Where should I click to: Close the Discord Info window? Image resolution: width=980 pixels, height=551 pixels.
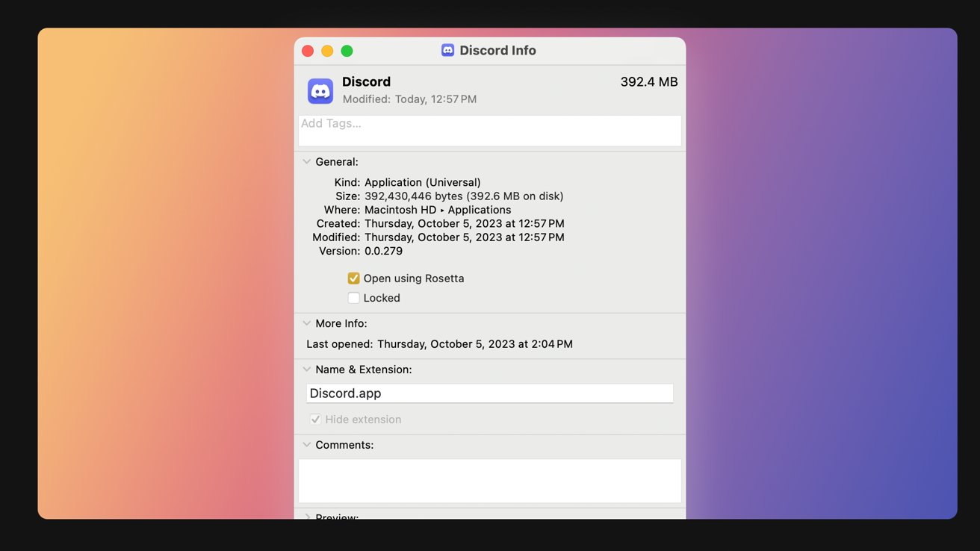click(308, 51)
